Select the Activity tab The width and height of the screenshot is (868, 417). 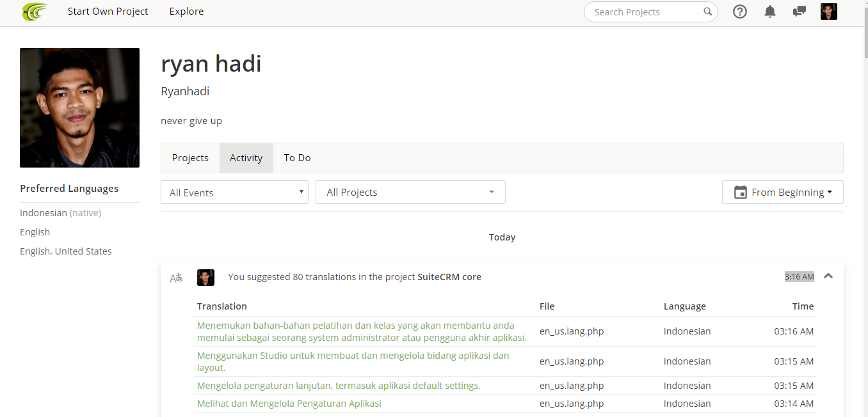(246, 158)
